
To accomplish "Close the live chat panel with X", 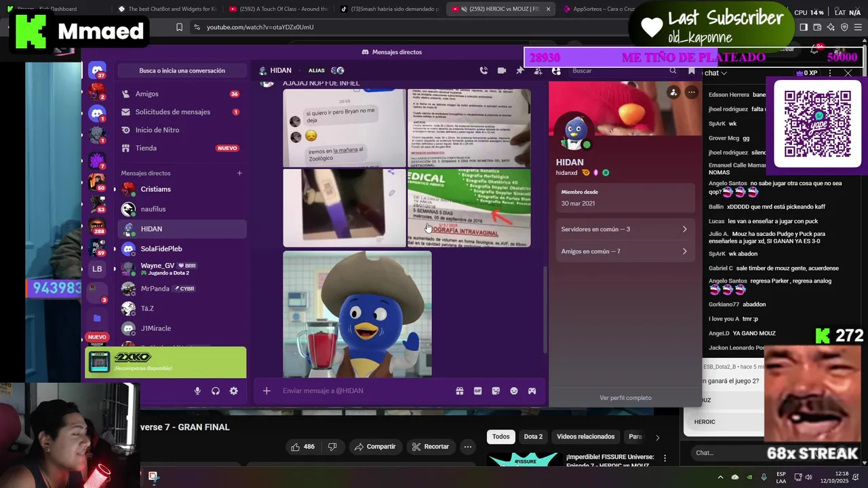I will point(848,73).
